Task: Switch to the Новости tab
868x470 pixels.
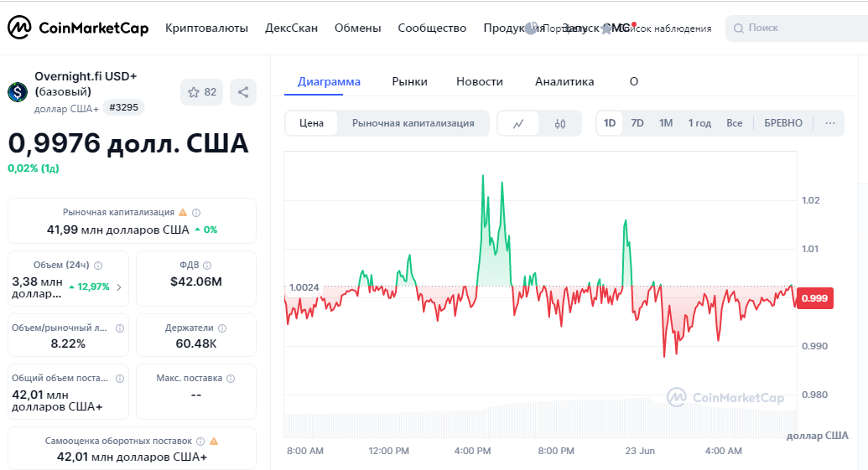Action: coord(480,82)
